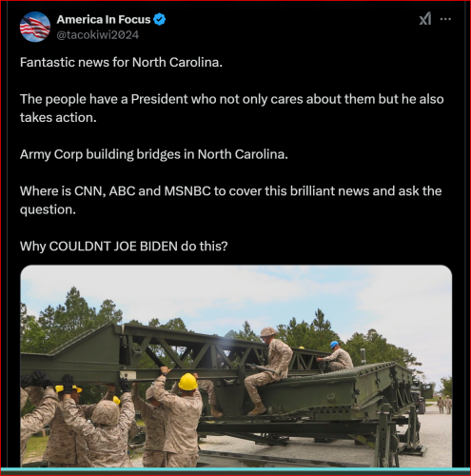Viewport: 471px width, 476px height.
Task: Click the yellow hard hat in the photo
Action: [x=187, y=382]
